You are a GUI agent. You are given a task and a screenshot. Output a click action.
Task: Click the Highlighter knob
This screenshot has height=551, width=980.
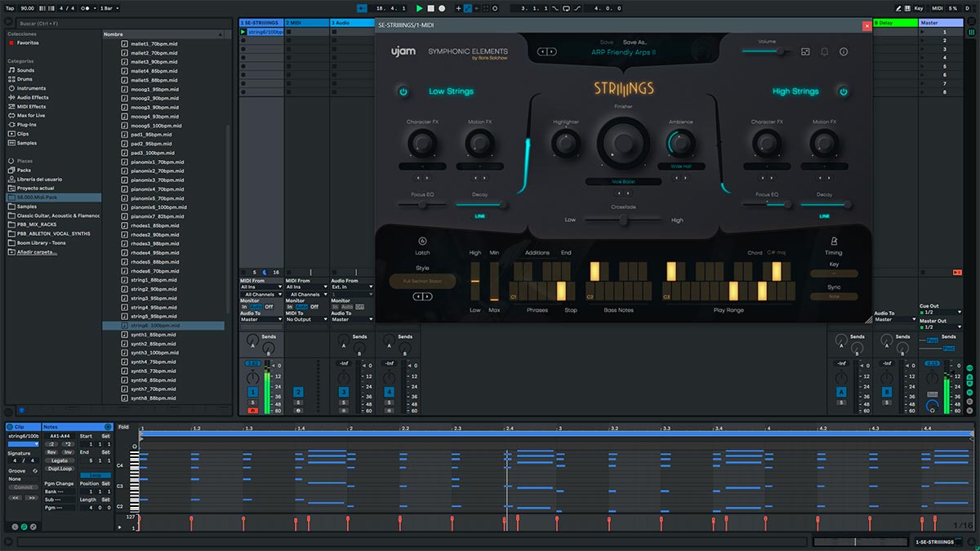pos(566,144)
